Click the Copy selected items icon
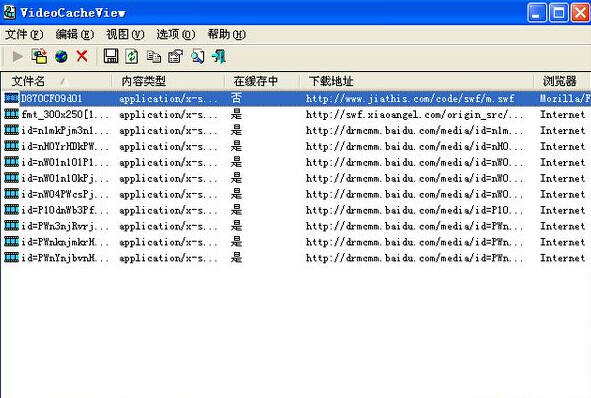This screenshot has height=398, width=591. (153, 57)
